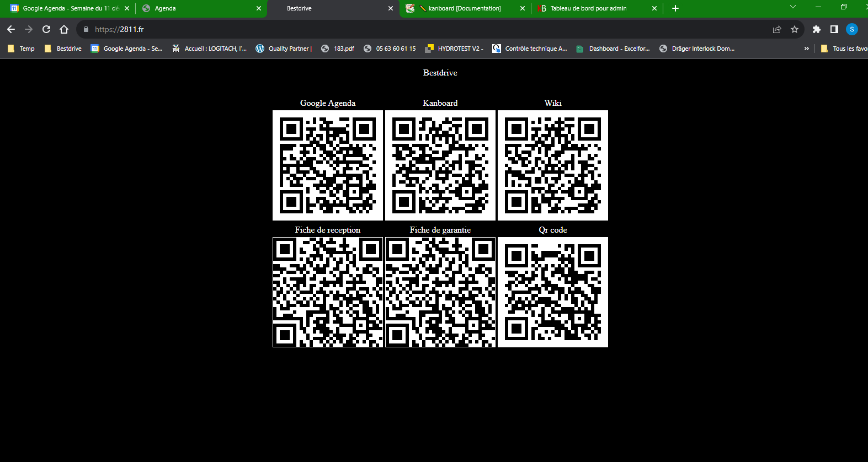Click the Google Agenda QR code
Viewport: 868px width, 462px height.
coord(328,165)
